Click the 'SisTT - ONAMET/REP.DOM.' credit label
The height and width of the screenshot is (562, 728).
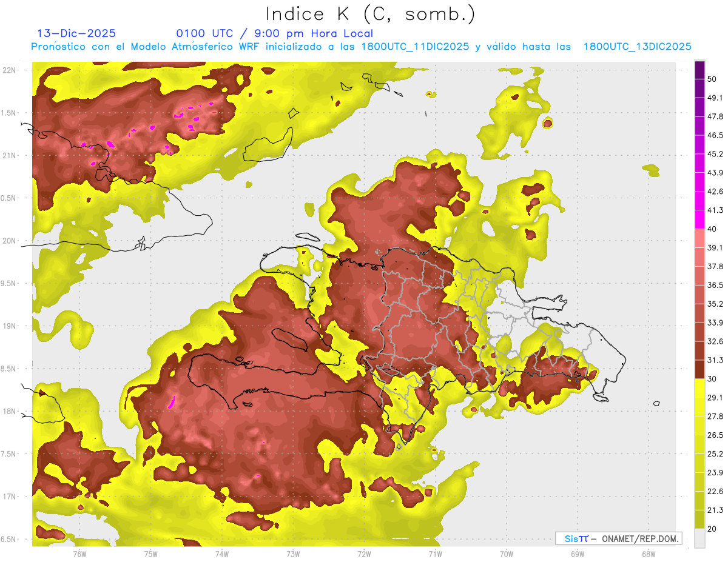[619, 538]
